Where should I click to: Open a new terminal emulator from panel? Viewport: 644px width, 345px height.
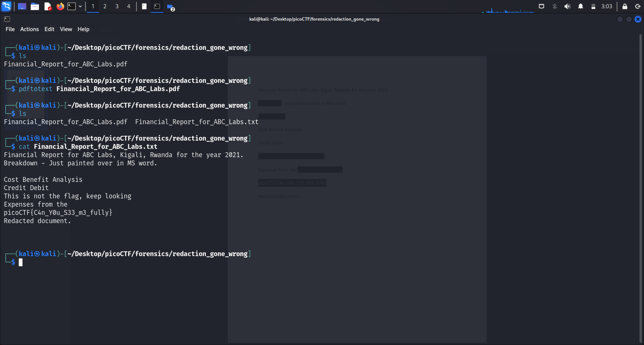coord(71,6)
